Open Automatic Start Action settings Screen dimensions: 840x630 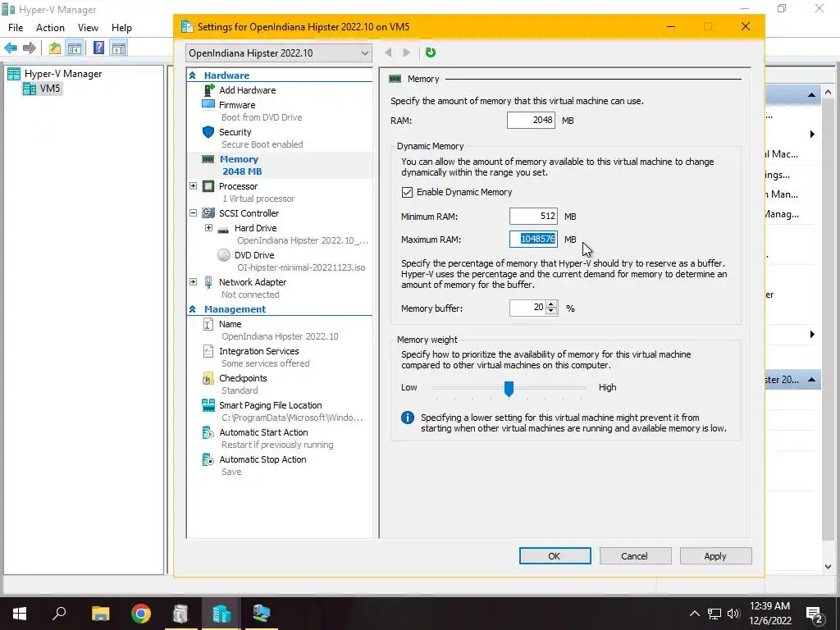pos(263,432)
